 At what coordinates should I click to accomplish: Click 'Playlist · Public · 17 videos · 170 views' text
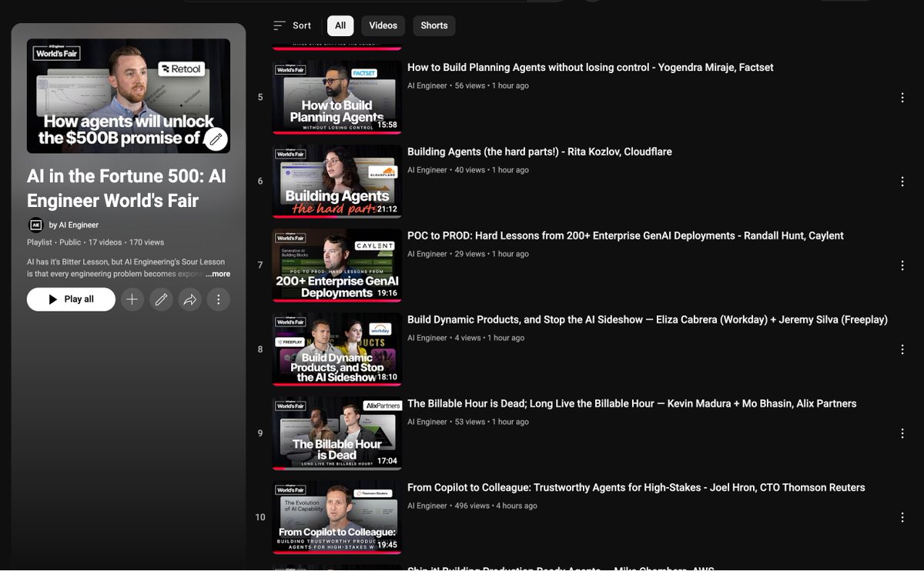tap(95, 242)
